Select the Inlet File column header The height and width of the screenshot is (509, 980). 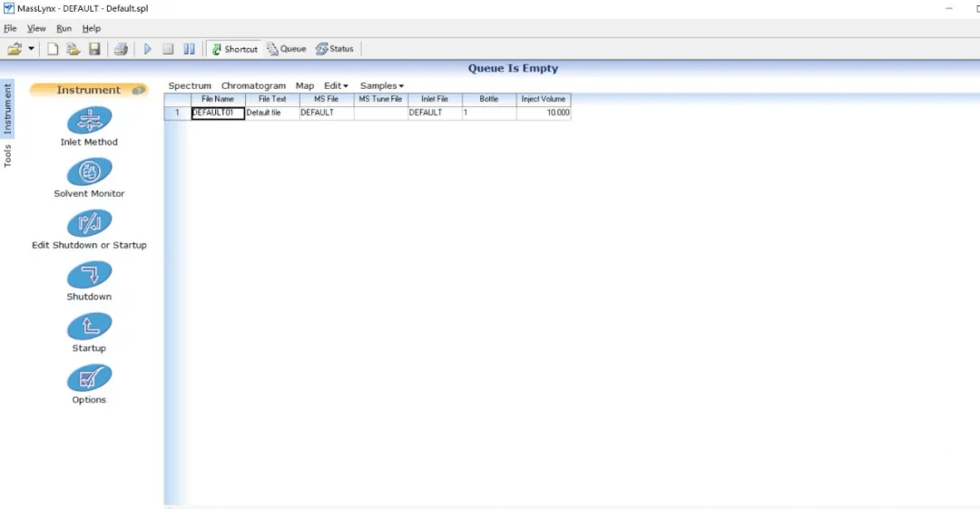(435, 99)
